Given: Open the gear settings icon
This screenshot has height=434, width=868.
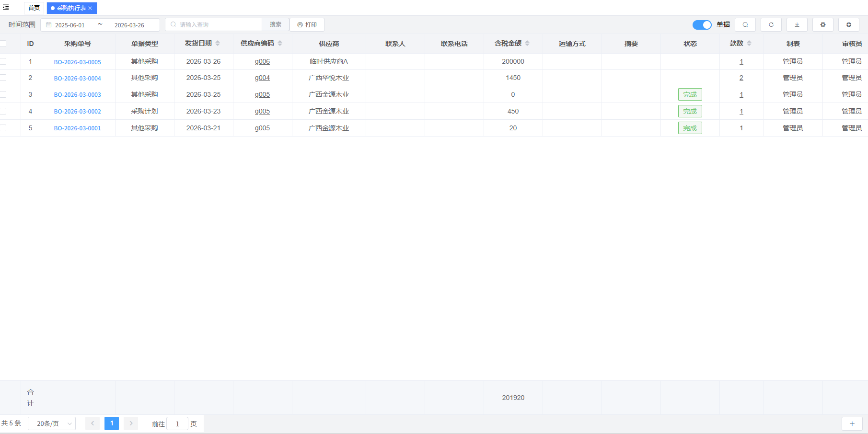Looking at the screenshot, I should (x=822, y=25).
